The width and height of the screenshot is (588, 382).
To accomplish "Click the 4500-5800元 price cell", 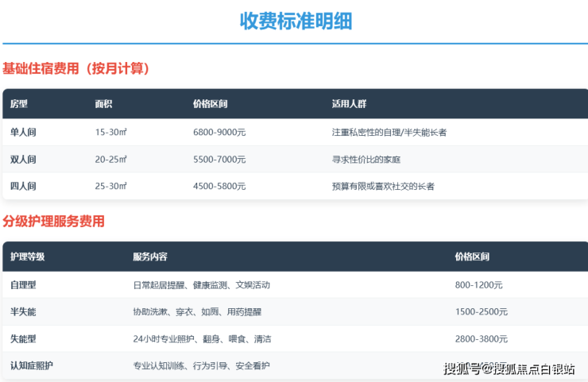I will coord(219,187).
